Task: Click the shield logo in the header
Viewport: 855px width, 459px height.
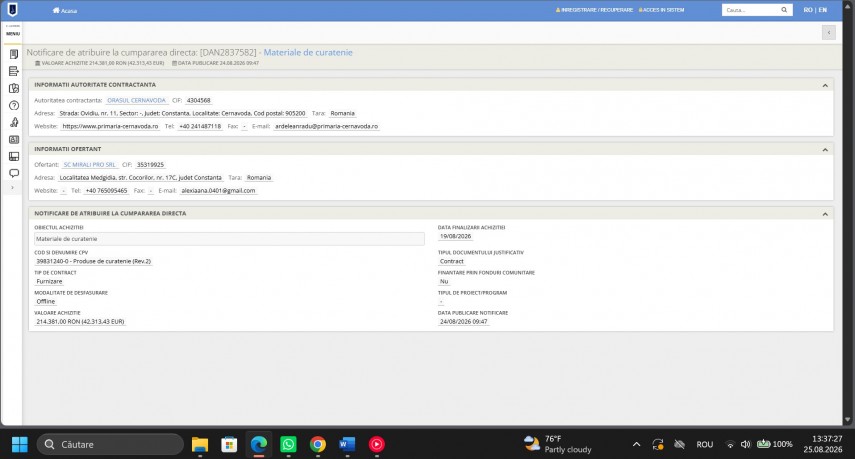Action: pos(12,9)
